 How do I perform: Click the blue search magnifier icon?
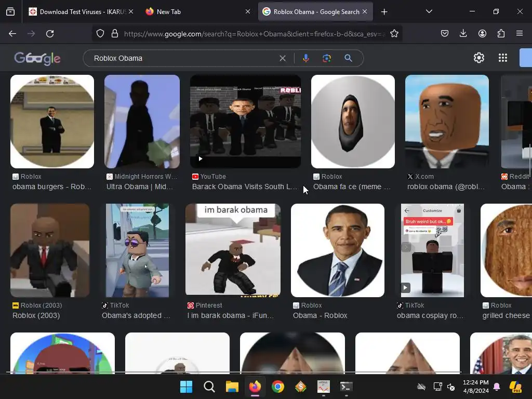(348, 58)
